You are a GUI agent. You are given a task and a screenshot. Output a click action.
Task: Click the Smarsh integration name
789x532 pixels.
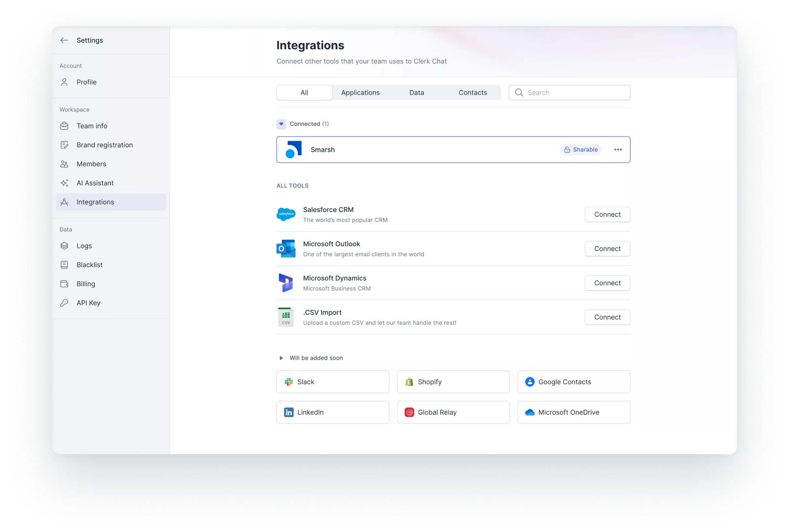pos(322,150)
